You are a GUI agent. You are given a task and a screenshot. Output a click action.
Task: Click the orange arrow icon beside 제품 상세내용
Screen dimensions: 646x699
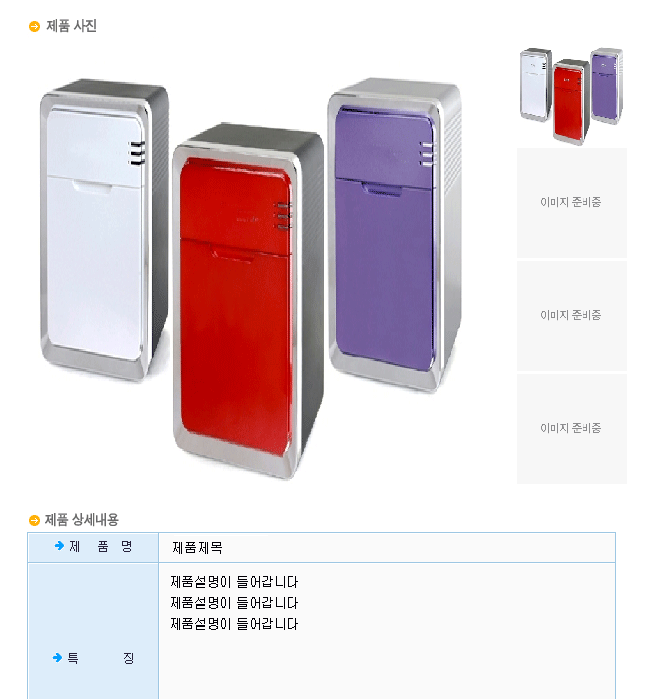pyautogui.click(x=34, y=520)
